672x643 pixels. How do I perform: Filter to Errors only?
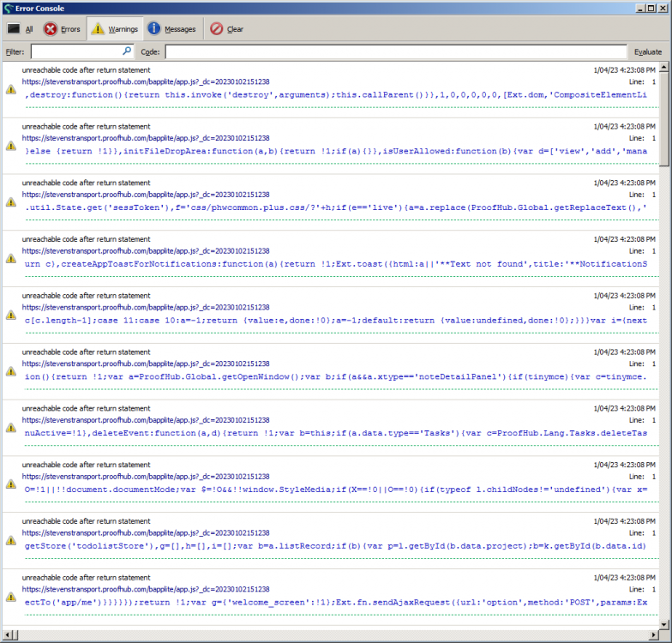[62, 29]
